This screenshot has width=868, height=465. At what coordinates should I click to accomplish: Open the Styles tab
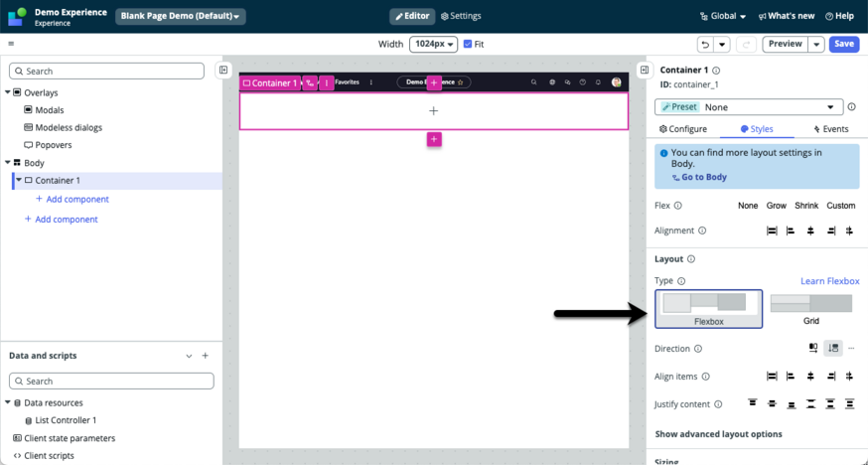tap(757, 129)
